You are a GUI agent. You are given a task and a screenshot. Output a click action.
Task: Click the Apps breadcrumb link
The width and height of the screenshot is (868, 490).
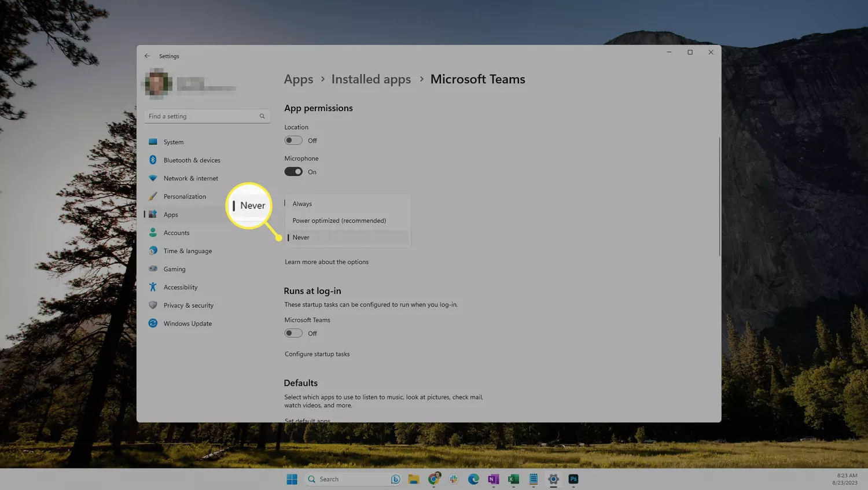(x=299, y=79)
